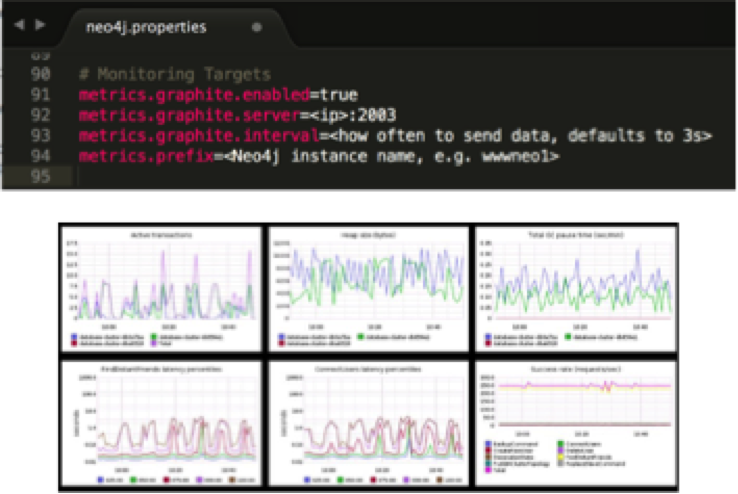
Task: Click teal swatch in Success rate legend
Action: 488,463
